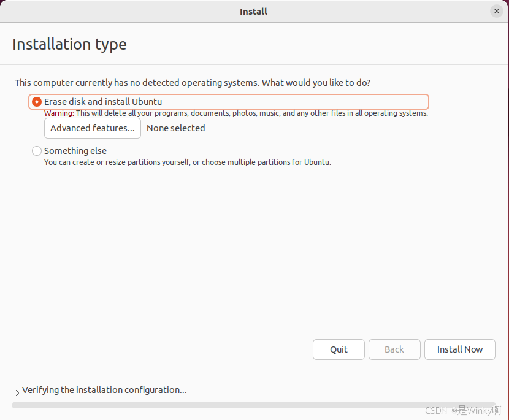The image size is (509, 420).
Task: Select the Something else radio option
Action: (x=37, y=151)
